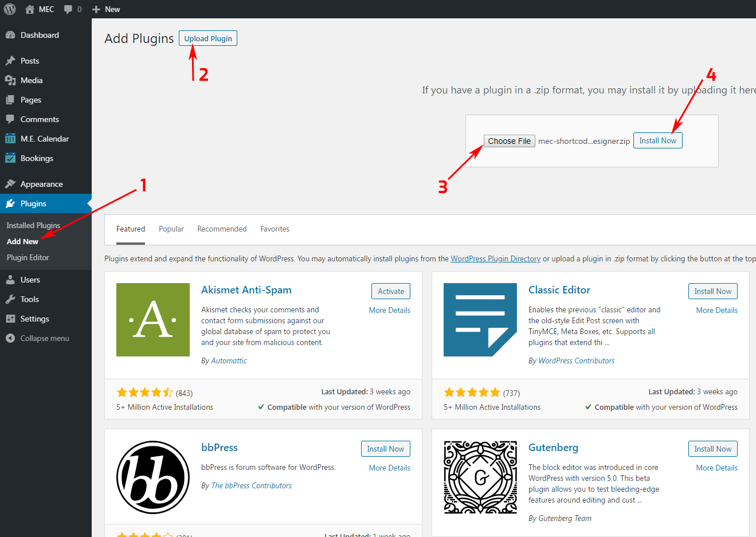
Task: Click the Media icon in sidebar
Action: click(10, 80)
